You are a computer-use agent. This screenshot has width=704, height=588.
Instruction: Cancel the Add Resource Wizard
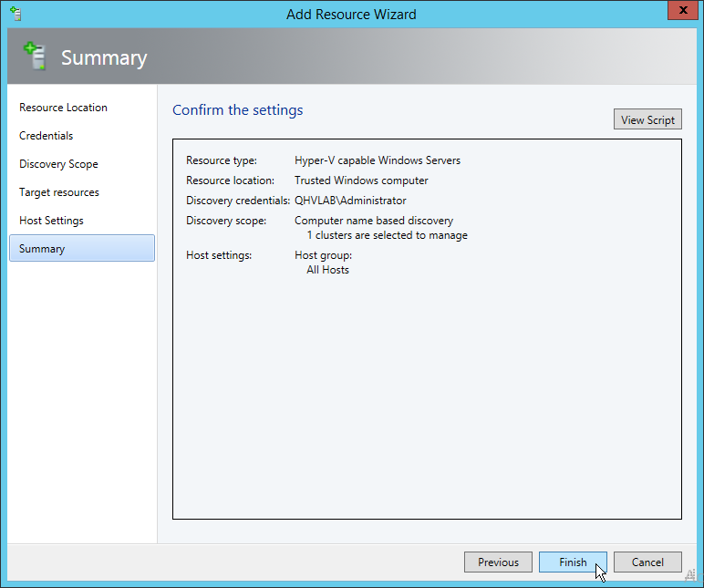tap(647, 562)
